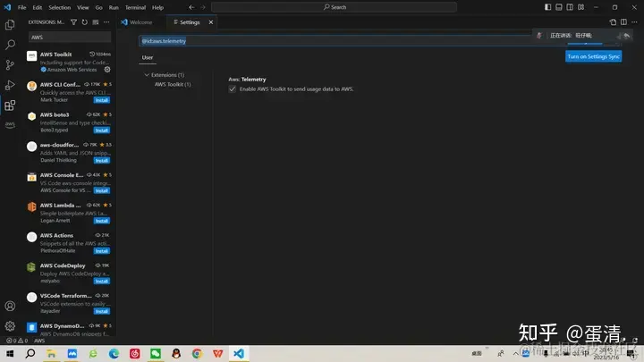Image resolution: width=644 pixels, height=362 pixels.
Task: Open the AWS Toolkit activity bar icon
Action: coord(10,125)
